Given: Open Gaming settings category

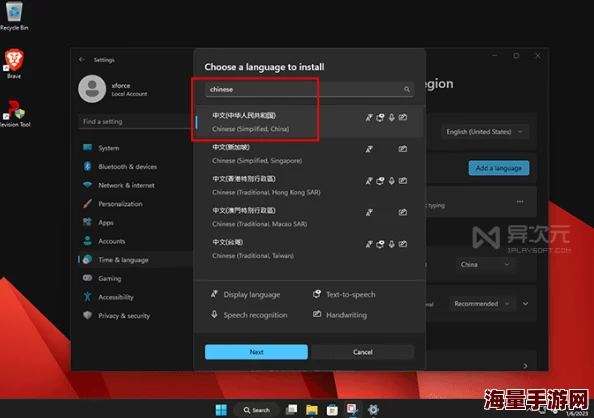Looking at the screenshot, I should tap(136, 278).
